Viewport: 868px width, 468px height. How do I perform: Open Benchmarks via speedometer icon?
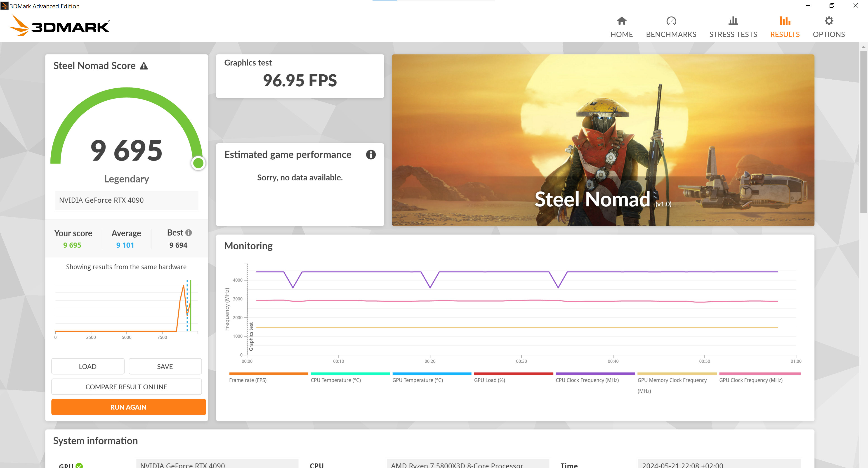[x=670, y=21]
